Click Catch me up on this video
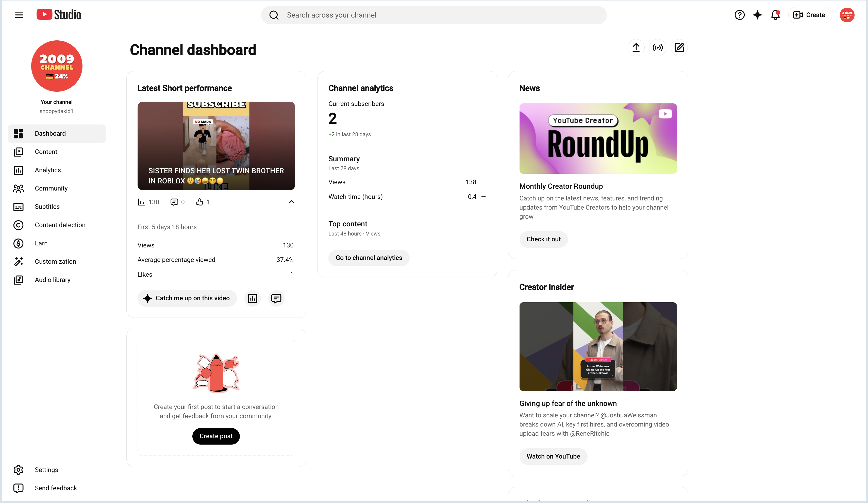 [187, 298]
